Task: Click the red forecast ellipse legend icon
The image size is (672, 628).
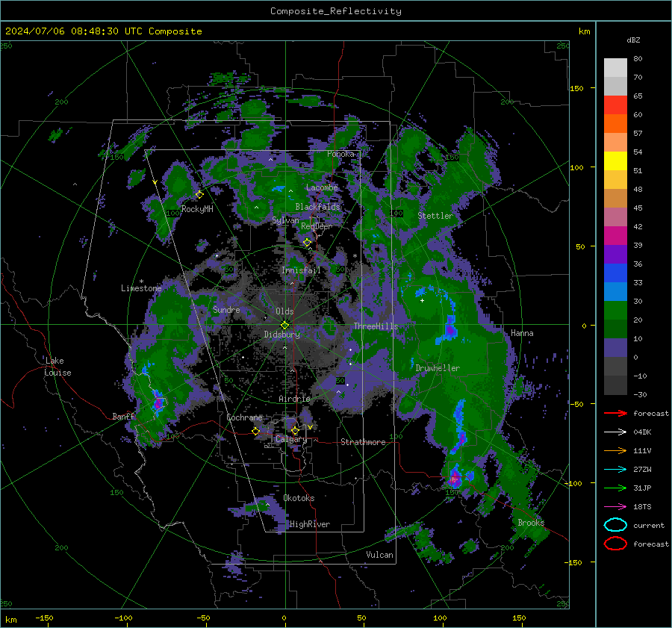Action: (615, 544)
